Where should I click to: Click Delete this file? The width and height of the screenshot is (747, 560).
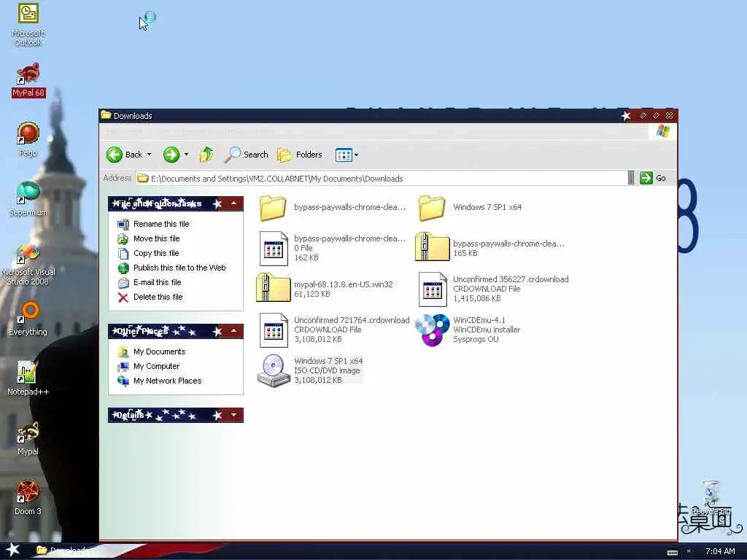point(150,297)
